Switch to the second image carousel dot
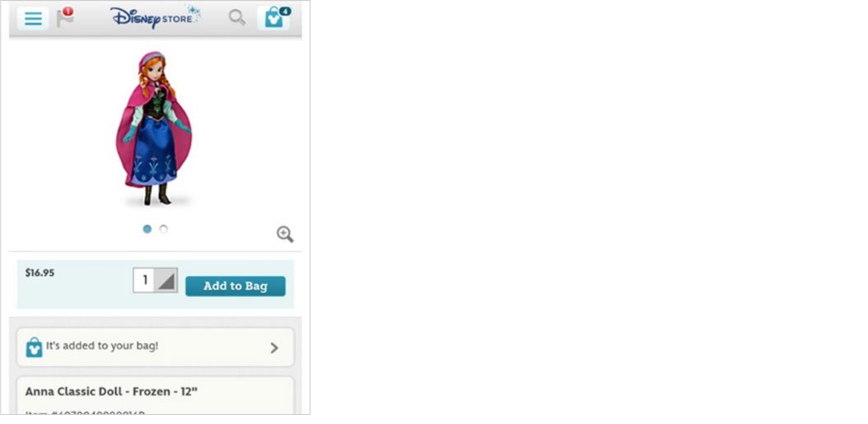868x424 pixels. coord(163,229)
